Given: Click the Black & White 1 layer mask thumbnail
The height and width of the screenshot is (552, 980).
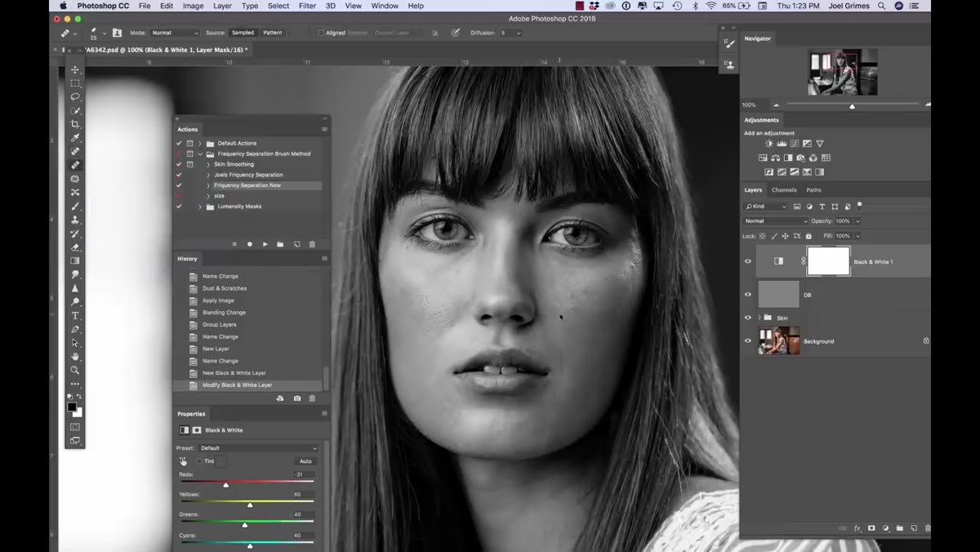Looking at the screenshot, I should [828, 261].
